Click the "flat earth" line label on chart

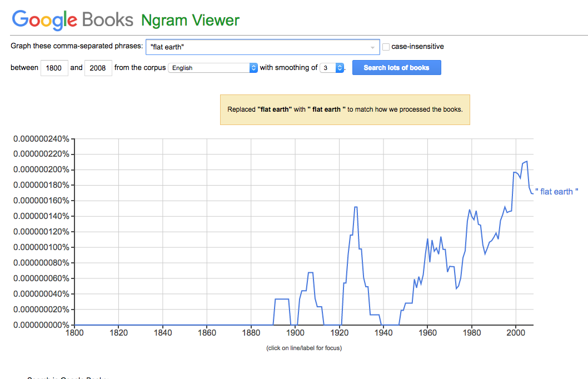point(556,192)
